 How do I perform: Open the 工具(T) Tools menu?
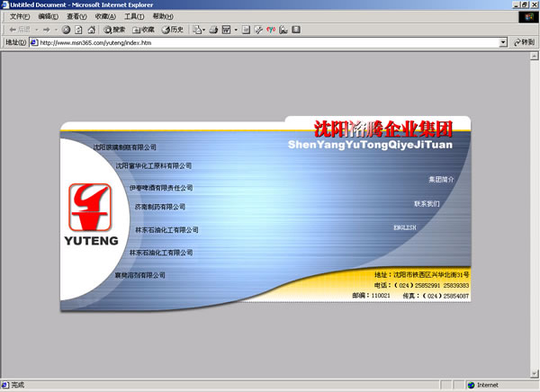pos(134,16)
